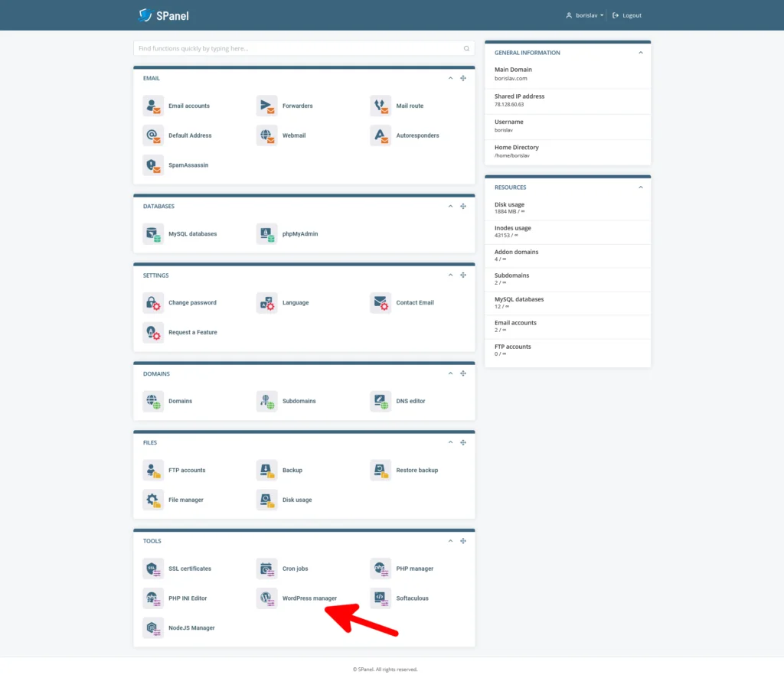Open the Autoresponders tool
Screen dimensions: 784x681
click(417, 135)
